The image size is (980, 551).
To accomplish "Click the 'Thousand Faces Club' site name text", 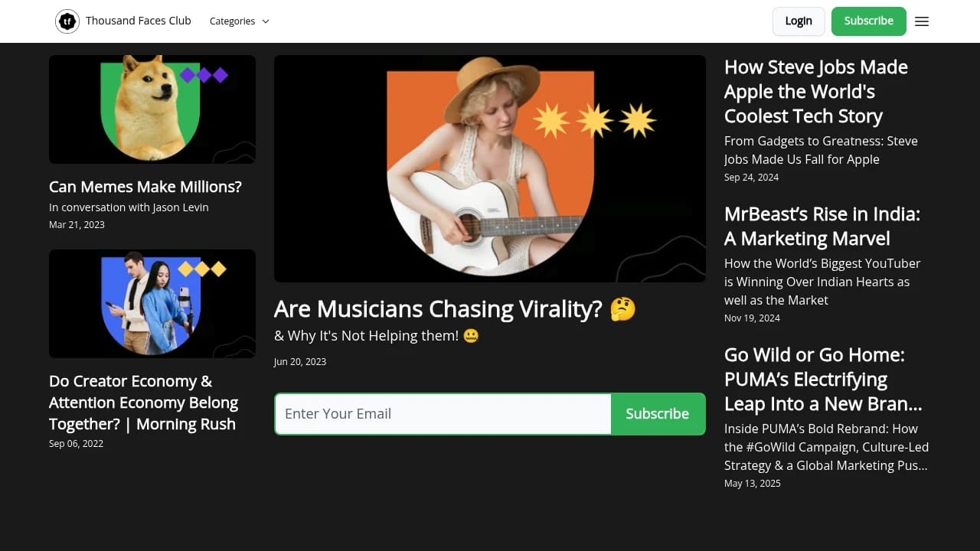I will [x=139, y=21].
